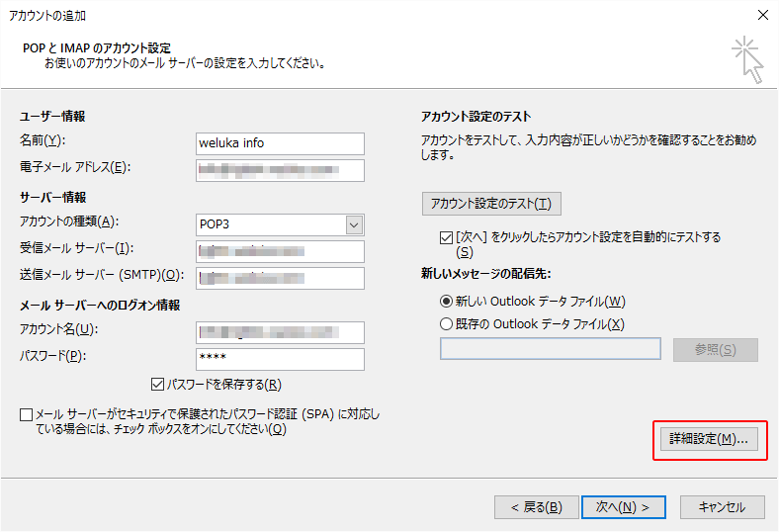This screenshot has height=532, width=779.
Task: Click the POP と IMAP のアカウント設定 title
Action: click(97, 48)
